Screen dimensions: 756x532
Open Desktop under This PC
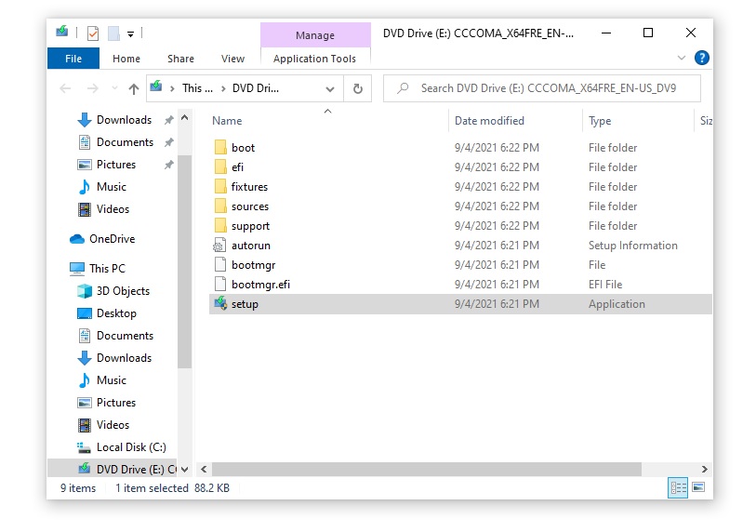click(107, 313)
